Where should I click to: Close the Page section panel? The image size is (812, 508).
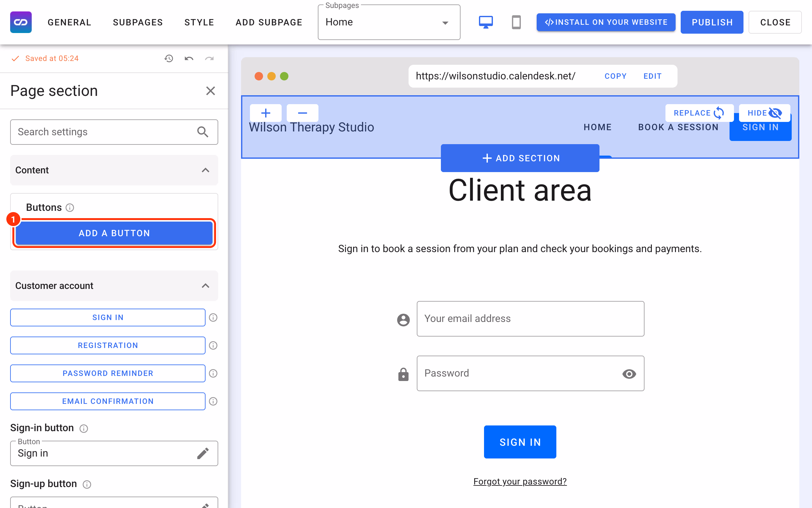click(210, 91)
